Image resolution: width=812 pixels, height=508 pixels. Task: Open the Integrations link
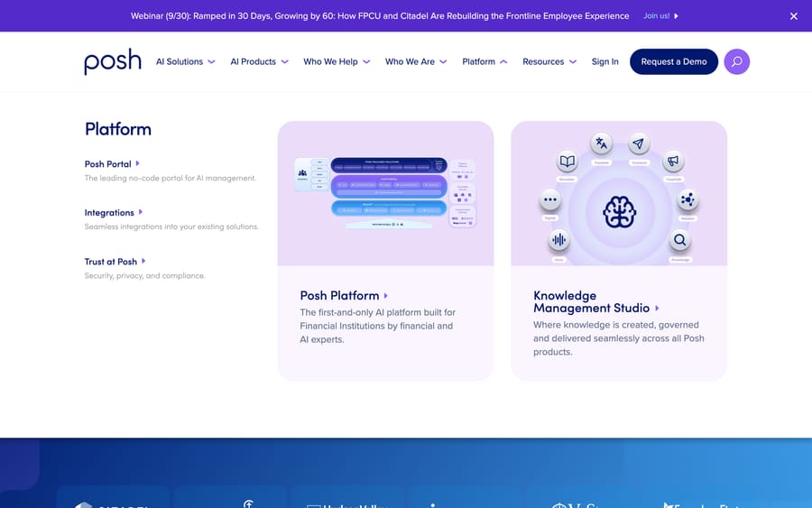point(109,213)
